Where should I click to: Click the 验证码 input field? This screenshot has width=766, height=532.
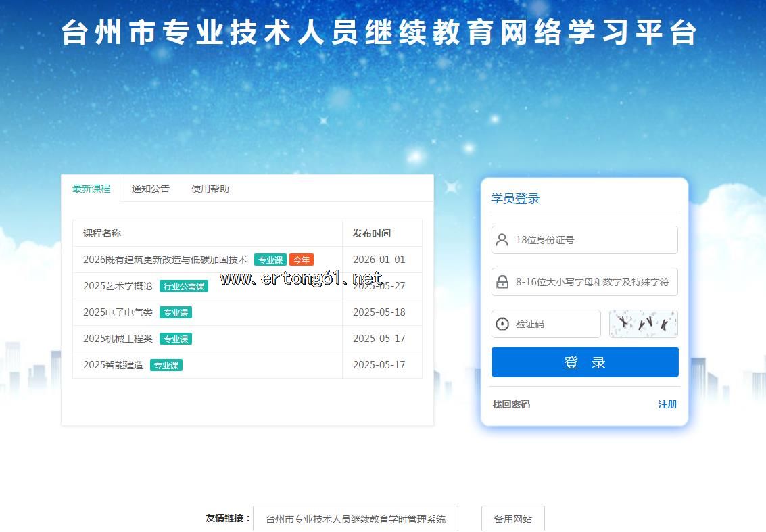[x=554, y=324]
